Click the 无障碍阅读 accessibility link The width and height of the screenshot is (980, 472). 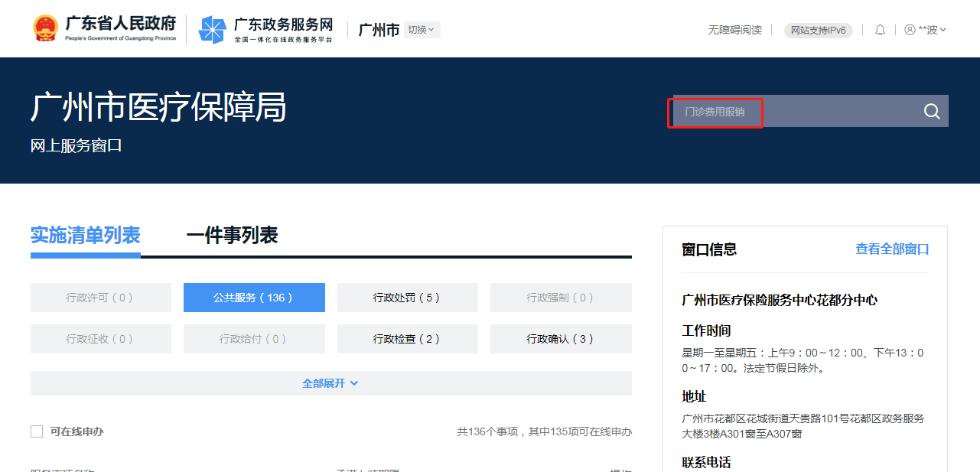pyautogui.click(x=734, y=30)
